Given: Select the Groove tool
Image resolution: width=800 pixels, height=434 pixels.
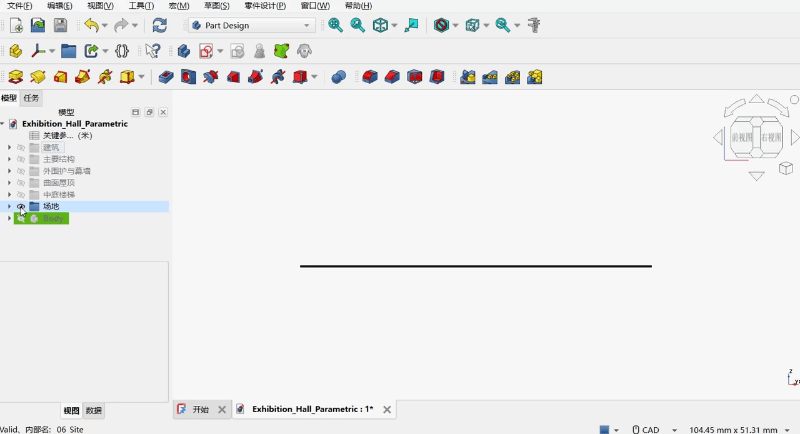Looking at the screenshot, I should (x=211, y=77).
